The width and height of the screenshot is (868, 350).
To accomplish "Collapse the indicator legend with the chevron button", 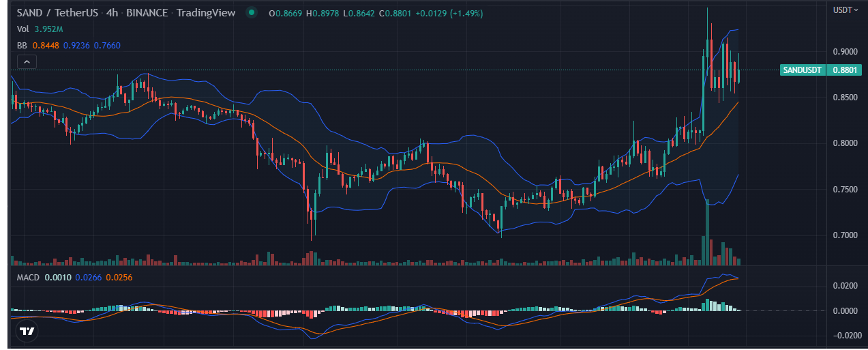I will coord(27,62).
